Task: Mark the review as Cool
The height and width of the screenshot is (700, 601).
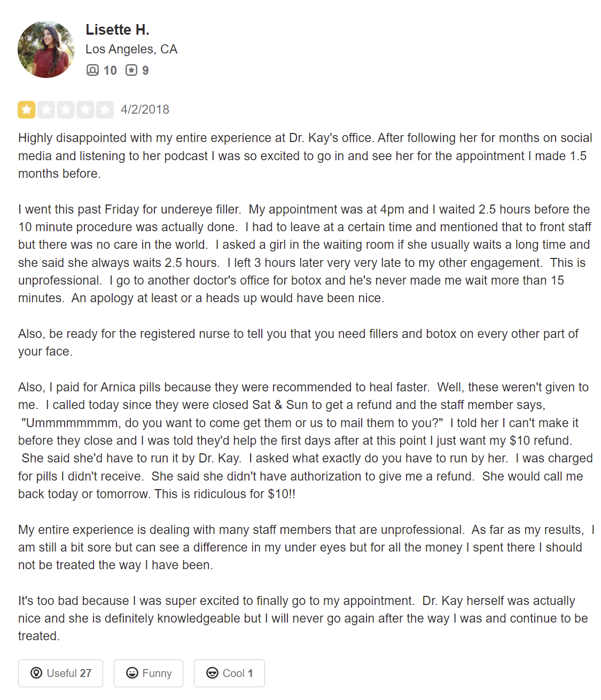Action: click(229, 673)
